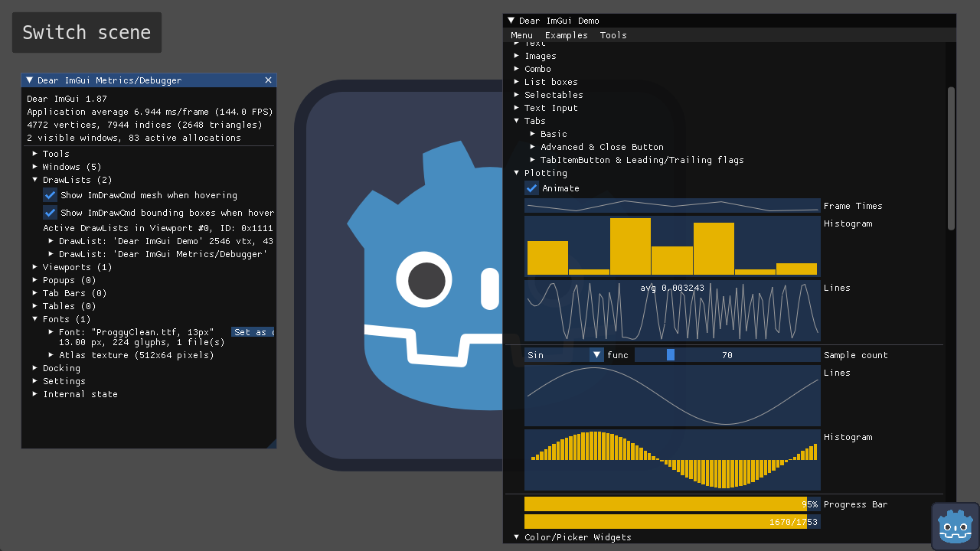Click the Demo window vertical scrollbar

click(x=951, y=158)
